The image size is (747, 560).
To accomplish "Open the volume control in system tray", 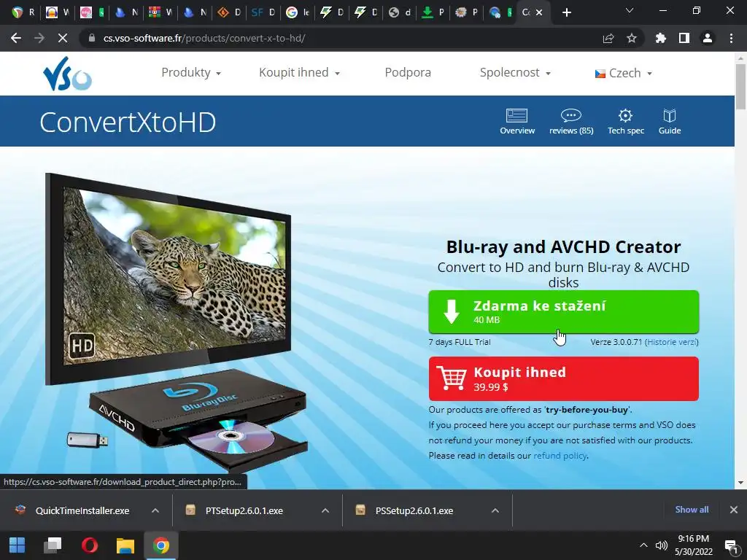I will 661,545.
